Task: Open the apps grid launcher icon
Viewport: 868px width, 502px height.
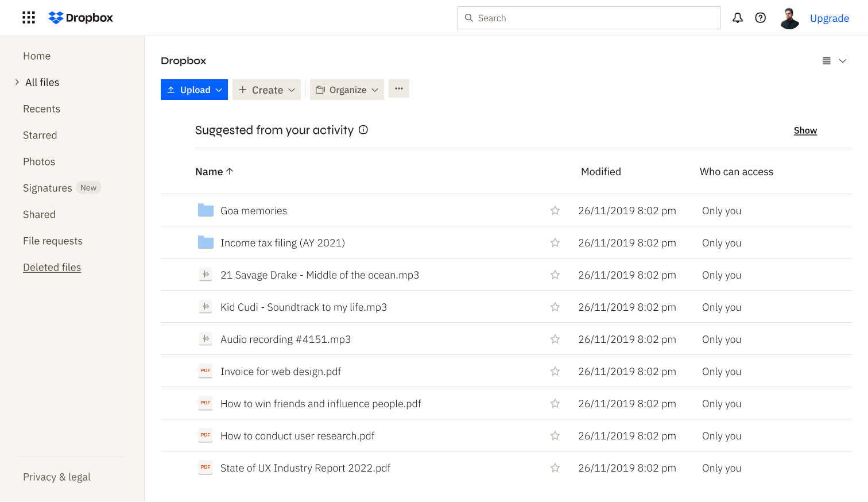Action: [29, 18]
